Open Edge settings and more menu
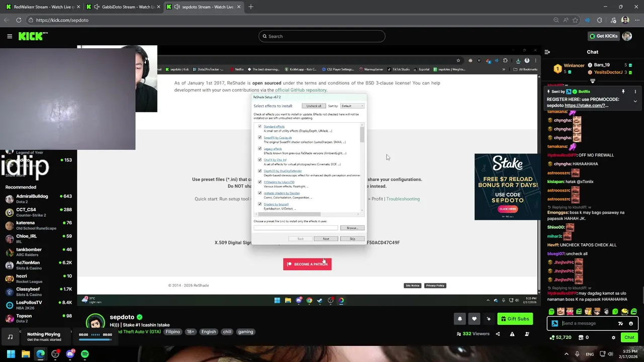The width and height of the screenshot is (644, 362). (x=636, y=20)
